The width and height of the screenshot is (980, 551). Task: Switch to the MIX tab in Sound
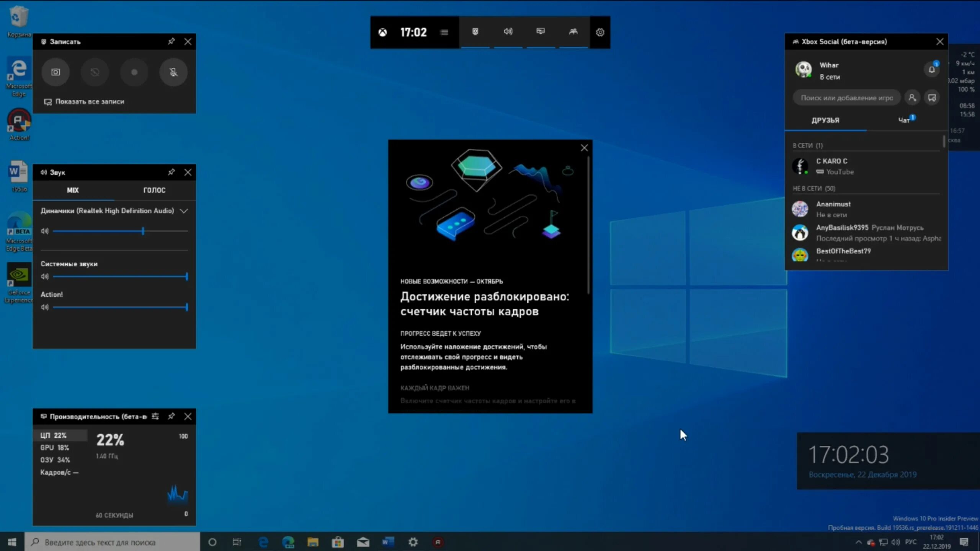pyautogui.click(x=73, y=190)
